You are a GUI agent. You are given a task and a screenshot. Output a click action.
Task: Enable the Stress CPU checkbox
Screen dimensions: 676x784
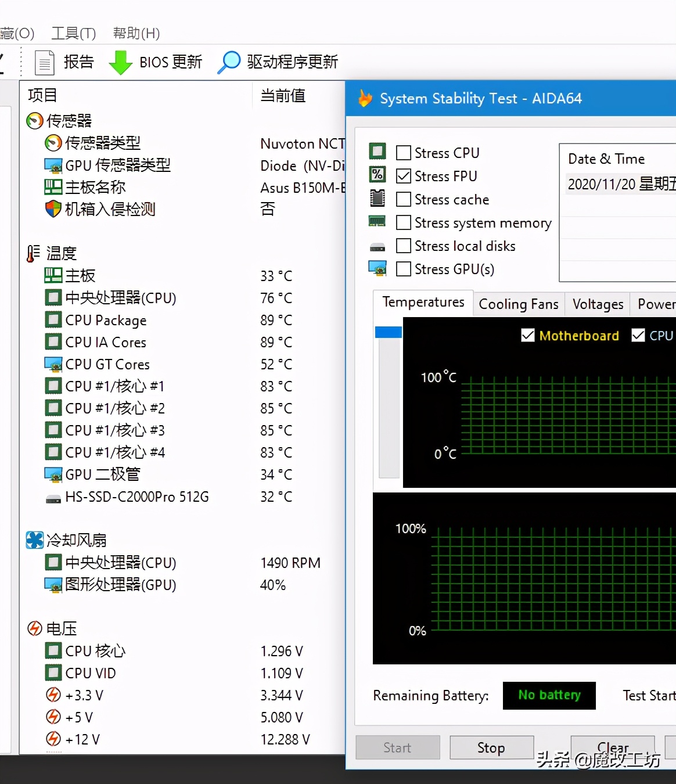coord(404,153)
